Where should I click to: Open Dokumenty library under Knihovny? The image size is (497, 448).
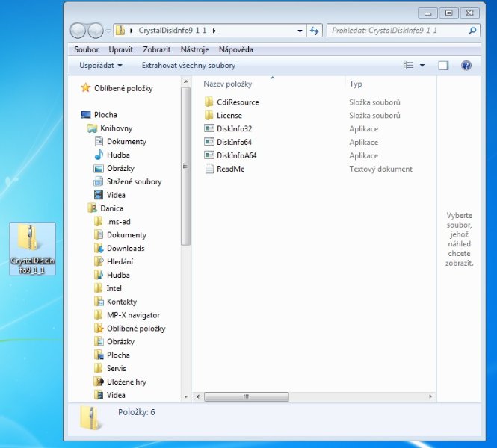(x=120, y=142)
